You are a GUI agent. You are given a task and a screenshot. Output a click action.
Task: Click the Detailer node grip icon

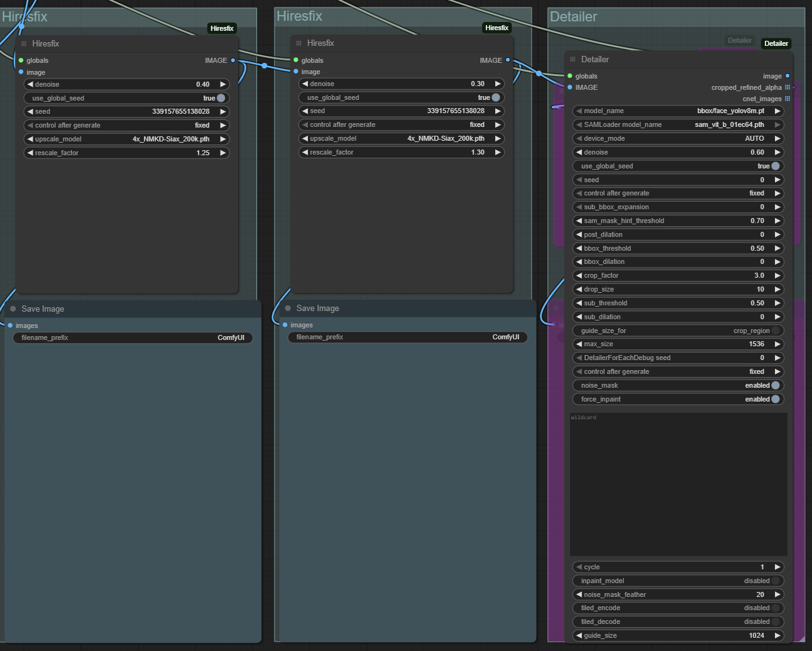tap(573, 59)
